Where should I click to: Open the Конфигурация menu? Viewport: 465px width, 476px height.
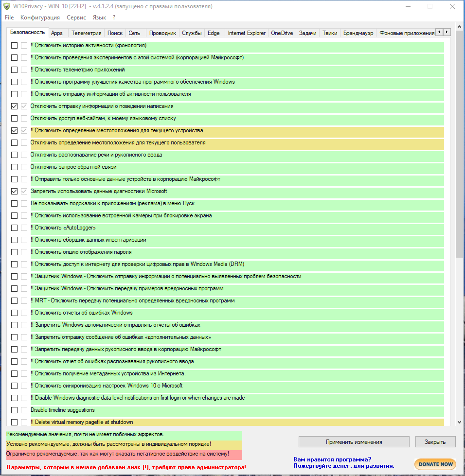tap(40, 18)
